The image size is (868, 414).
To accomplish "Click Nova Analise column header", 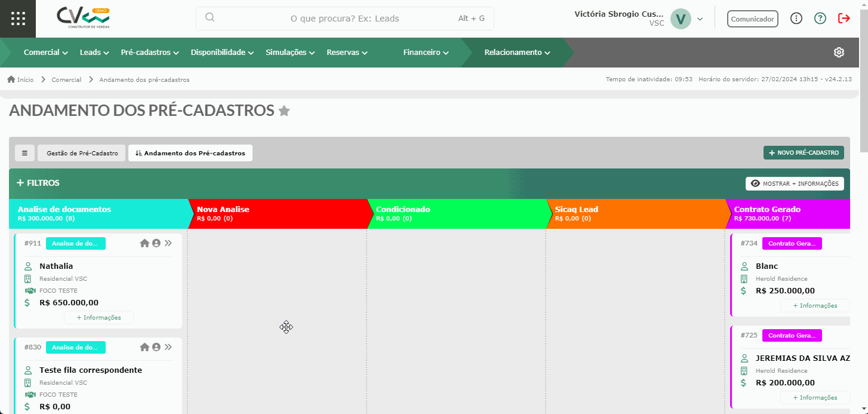I will pyautogui.click(x=278, y=214).
